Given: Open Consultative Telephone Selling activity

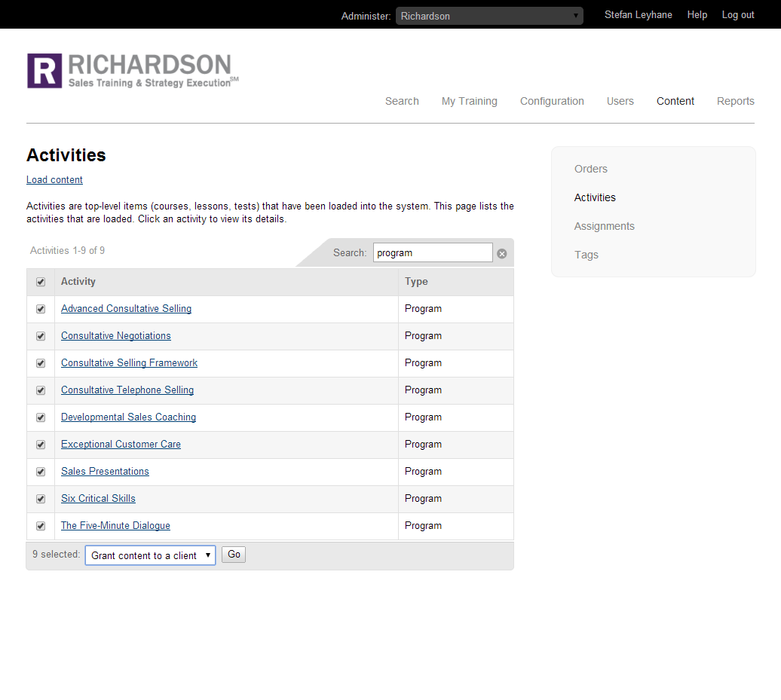Looking at the screenshot, I should coord(127,390).
